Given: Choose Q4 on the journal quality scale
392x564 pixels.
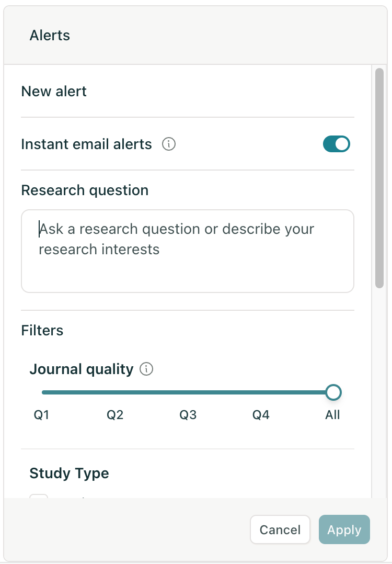Looking at the screenshot, I should 261,415.
